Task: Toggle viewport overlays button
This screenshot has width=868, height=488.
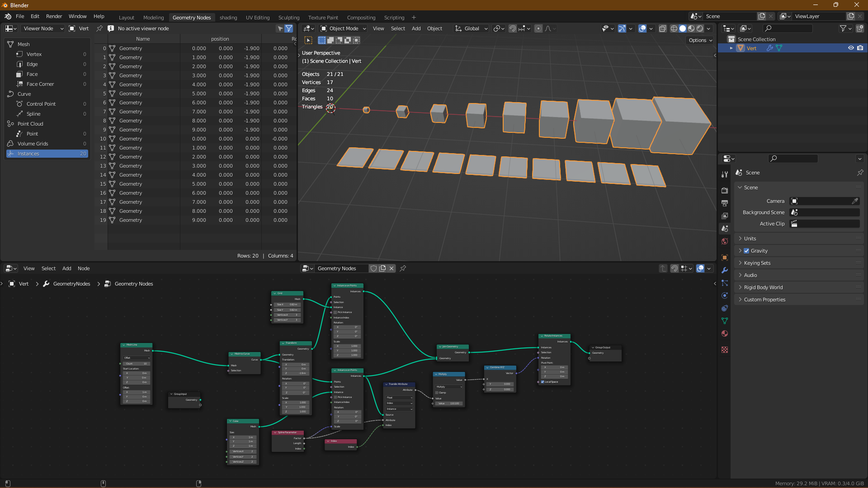Action: [642, 28]
